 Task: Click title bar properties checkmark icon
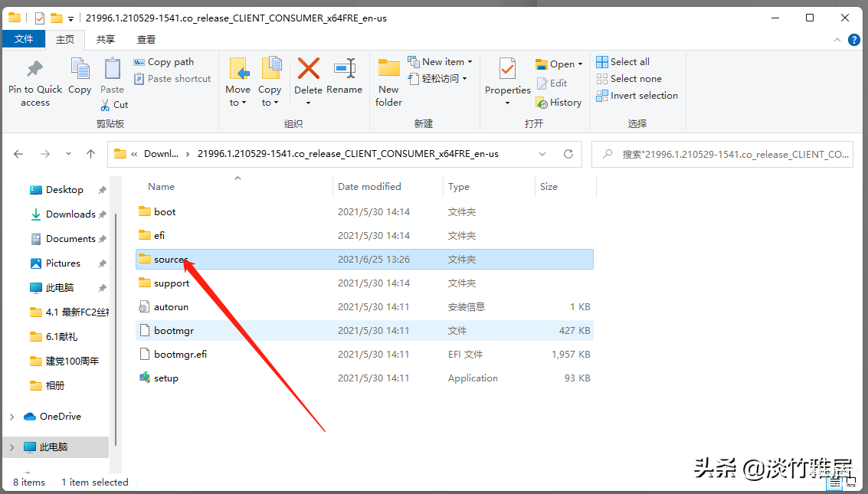[40, 18]
